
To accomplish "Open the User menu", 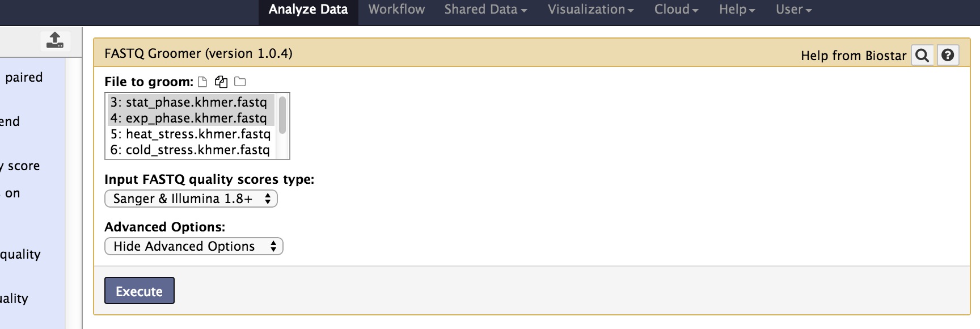I will coord(793,10).
